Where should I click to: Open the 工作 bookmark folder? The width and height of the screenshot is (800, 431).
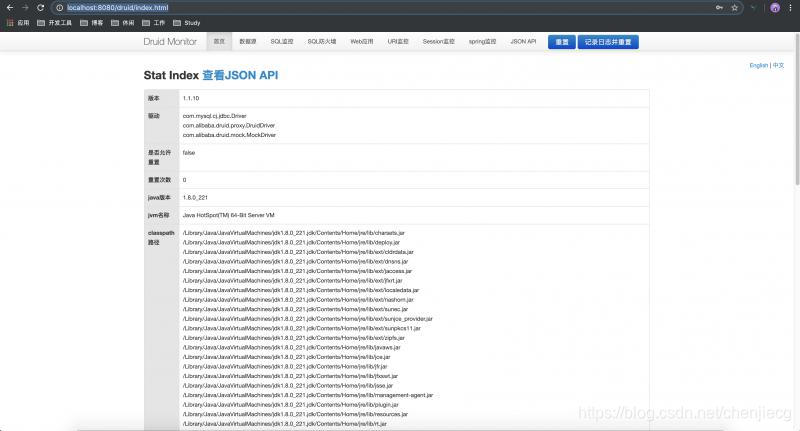click(154, 23)
